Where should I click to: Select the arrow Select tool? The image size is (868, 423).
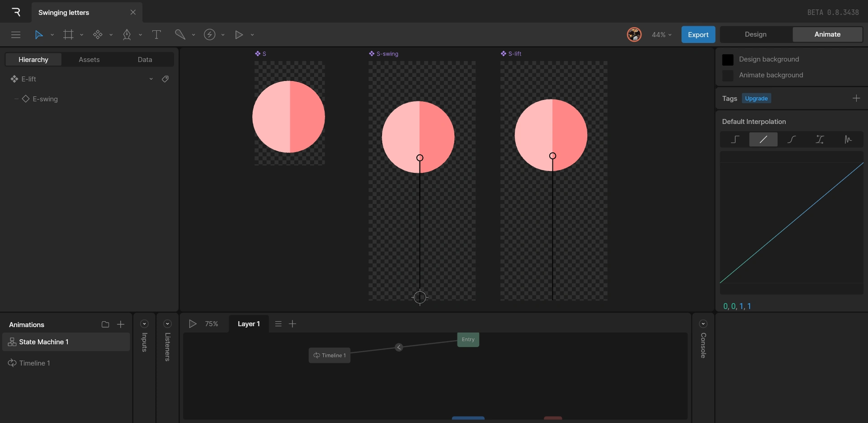[x=39, y=35]
